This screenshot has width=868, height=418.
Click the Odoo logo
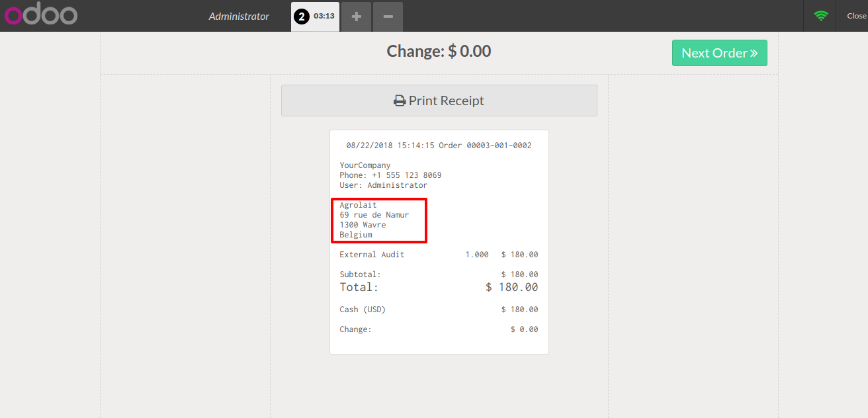(41, 15)
